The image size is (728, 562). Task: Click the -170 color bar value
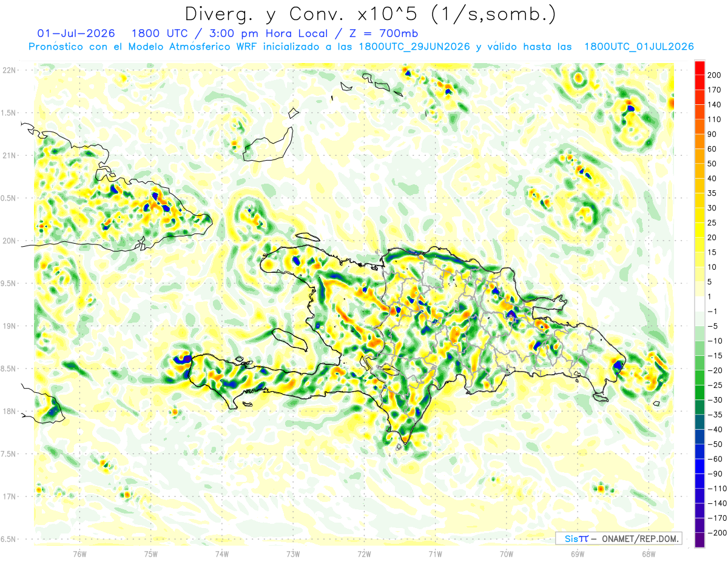[x=716, y=518]
